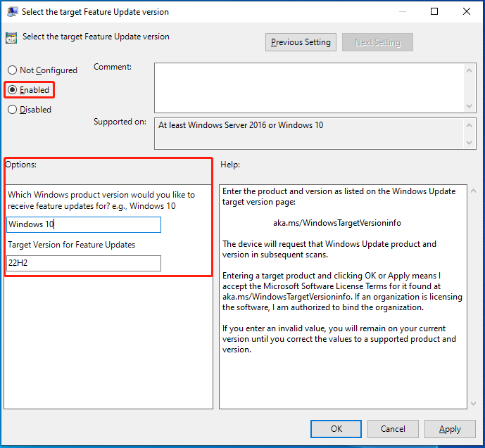
Task: Click Apply to save the policy
Action: (x=450, y=429)
